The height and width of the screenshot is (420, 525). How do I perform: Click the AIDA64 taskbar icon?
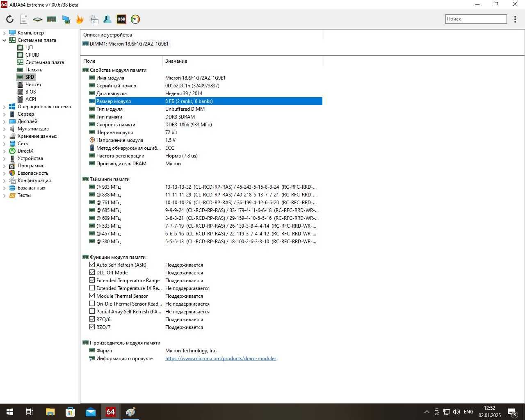(x=110, y=412)
